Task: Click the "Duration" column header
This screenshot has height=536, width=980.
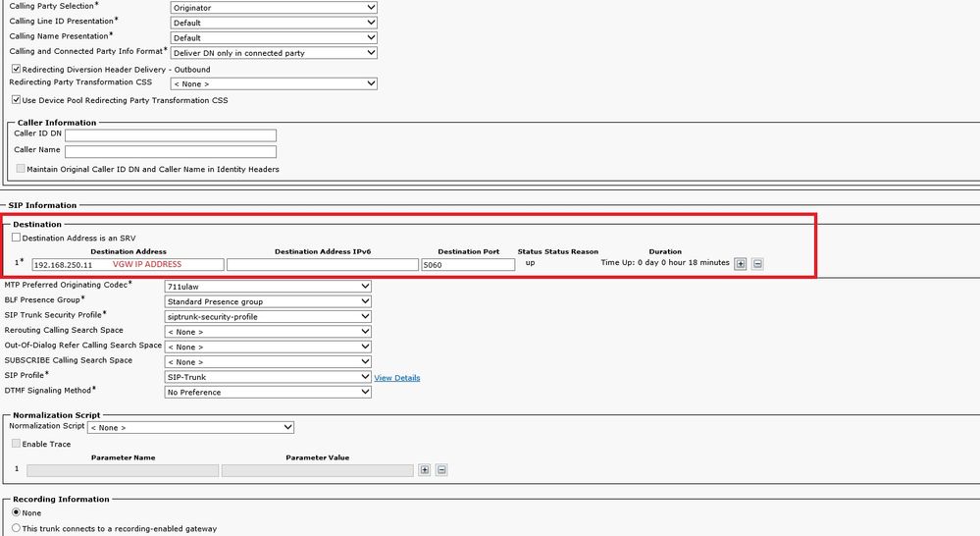Action: 665,251
